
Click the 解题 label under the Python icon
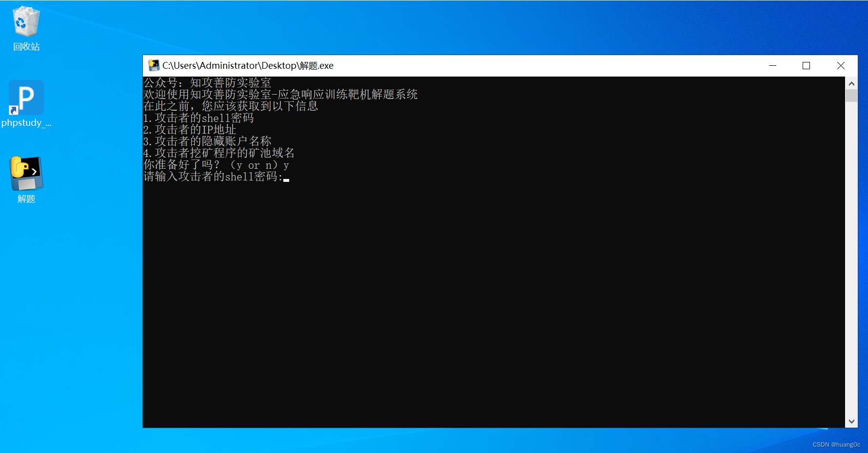[26, 199]
